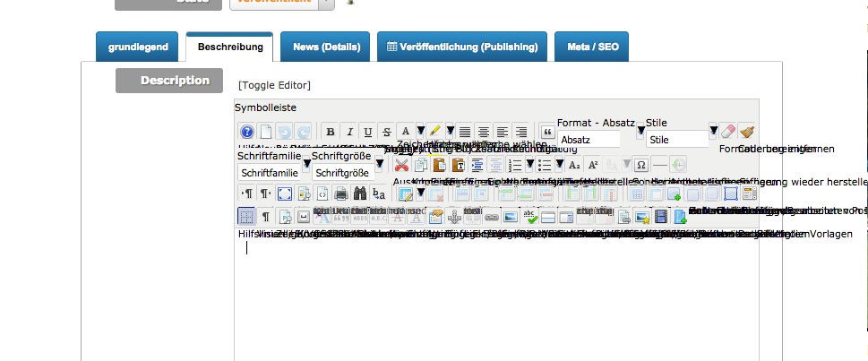Toggle Strikethrough formatting
The height and width of the screenshot is (361, 868).
point(386,132)
